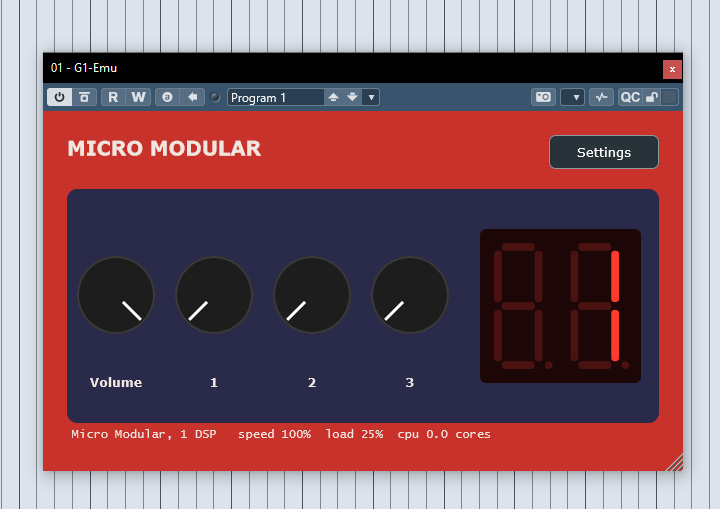Click the Program 1 preset name field
This screenshot has height=509, width=720.
point(276,97)
